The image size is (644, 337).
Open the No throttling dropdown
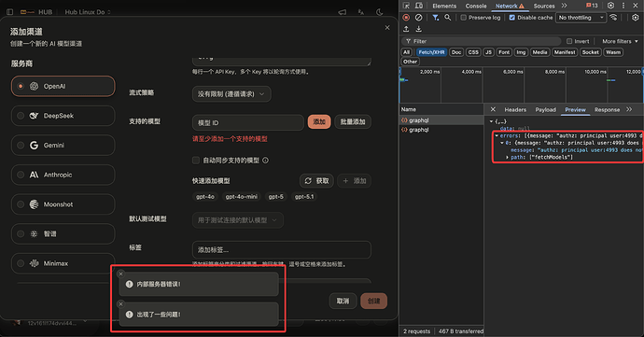click(581, 18)
